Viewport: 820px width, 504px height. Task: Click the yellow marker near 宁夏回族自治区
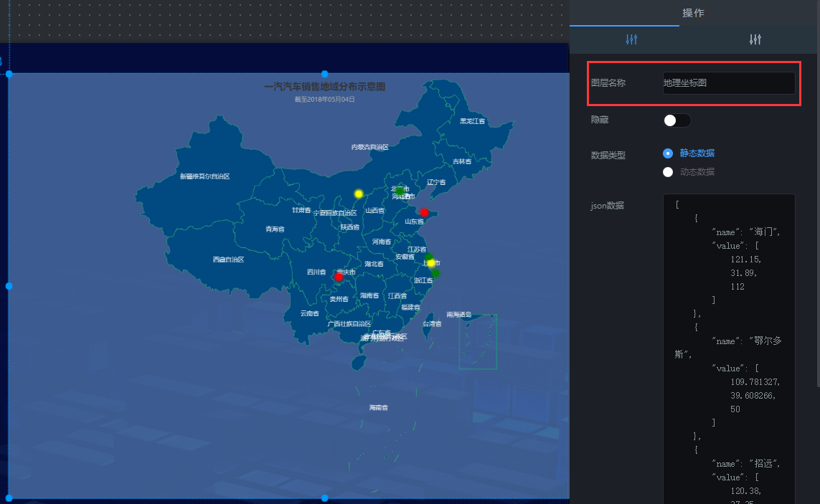point(359,194)
